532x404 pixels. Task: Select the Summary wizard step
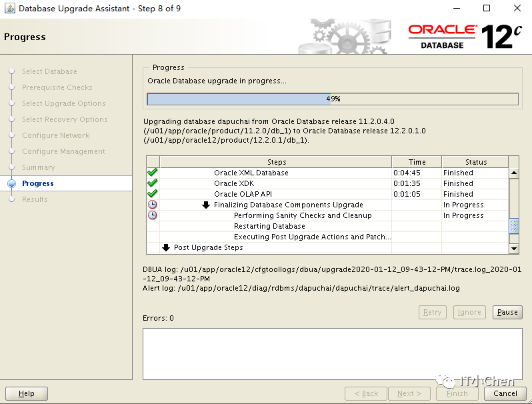[39, 167]
